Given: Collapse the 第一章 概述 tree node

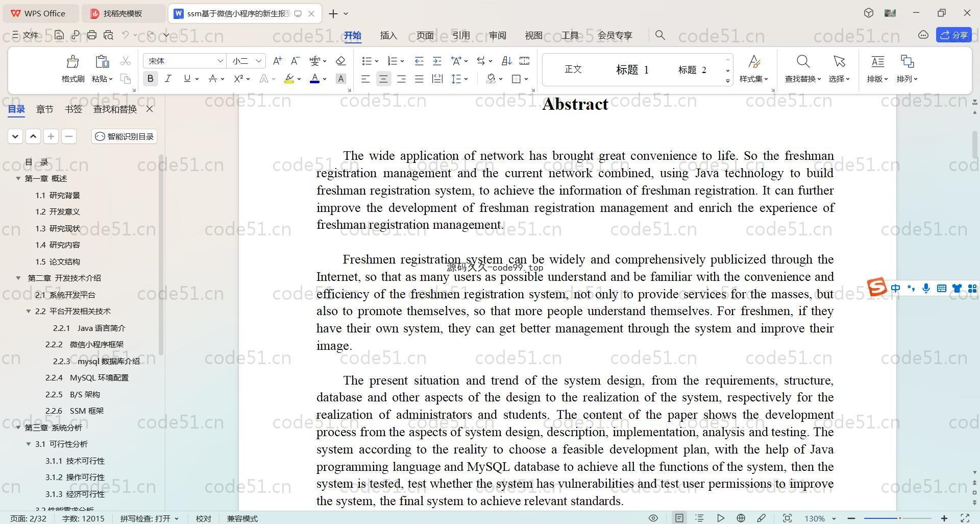Looking at the screenshot, I should (18, 178).
